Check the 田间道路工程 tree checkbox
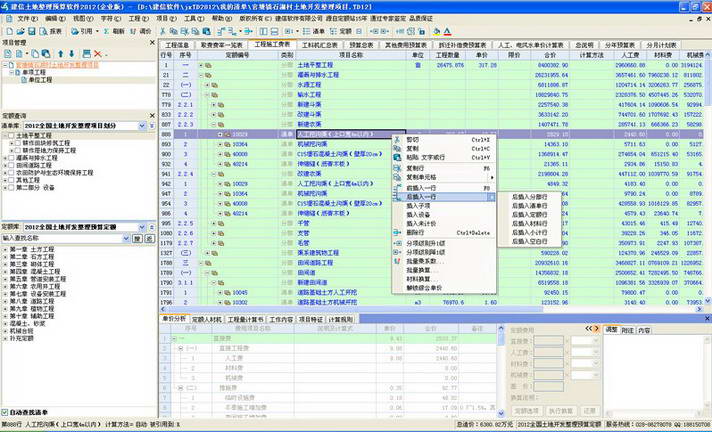The height and width of the screenshot is (432, 712). click(x=12, y=165)
